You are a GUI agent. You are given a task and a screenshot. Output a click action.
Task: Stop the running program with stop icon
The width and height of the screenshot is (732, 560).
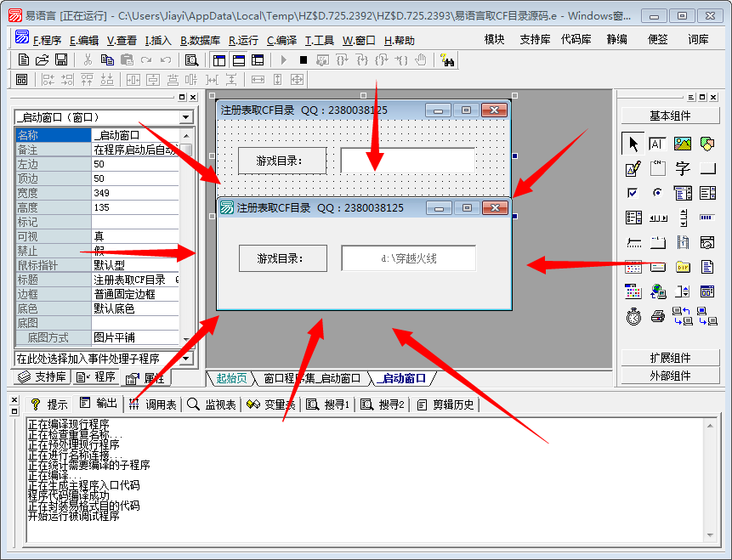[303, 59]
